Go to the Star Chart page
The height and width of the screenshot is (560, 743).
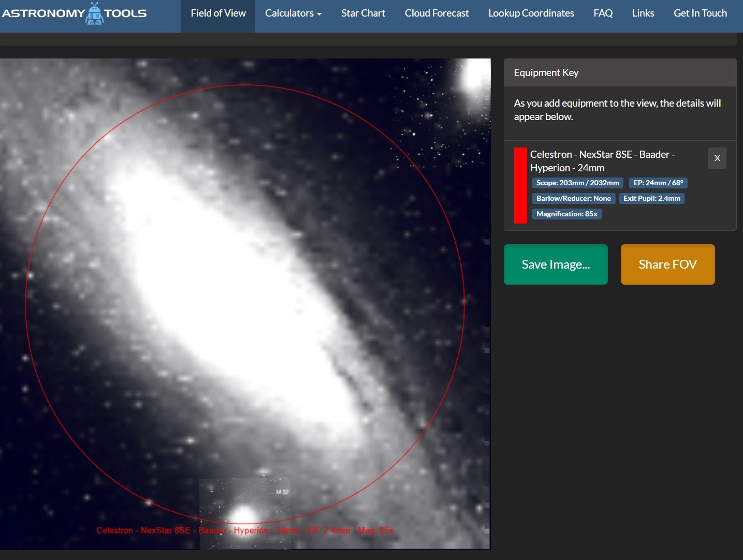(363, 13)
